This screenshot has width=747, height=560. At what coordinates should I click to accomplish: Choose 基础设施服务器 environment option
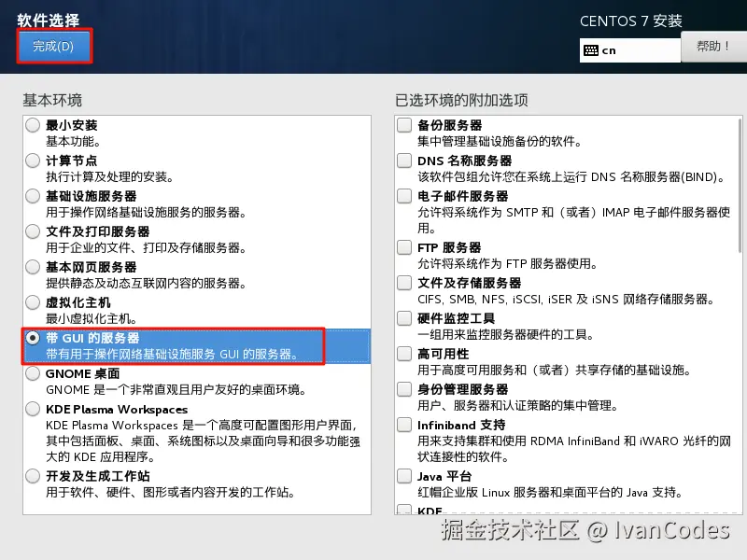tap(33, 196)
